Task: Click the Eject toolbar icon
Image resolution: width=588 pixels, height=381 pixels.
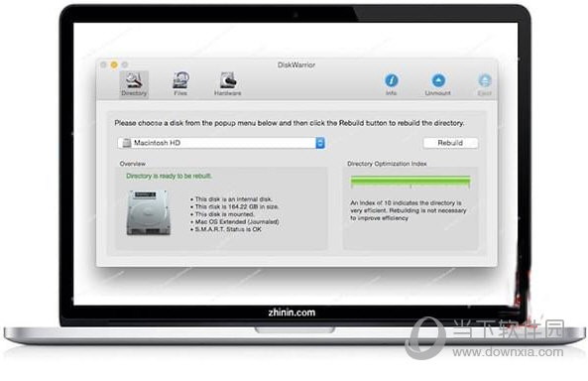Action: point(485,84)
